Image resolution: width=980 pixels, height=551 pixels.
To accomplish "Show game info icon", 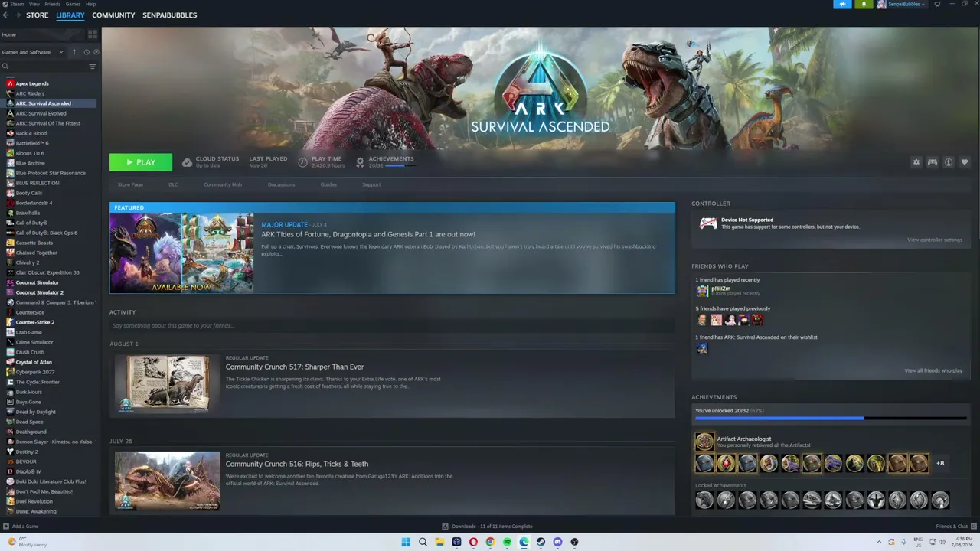I will click(x=949, y=162).
